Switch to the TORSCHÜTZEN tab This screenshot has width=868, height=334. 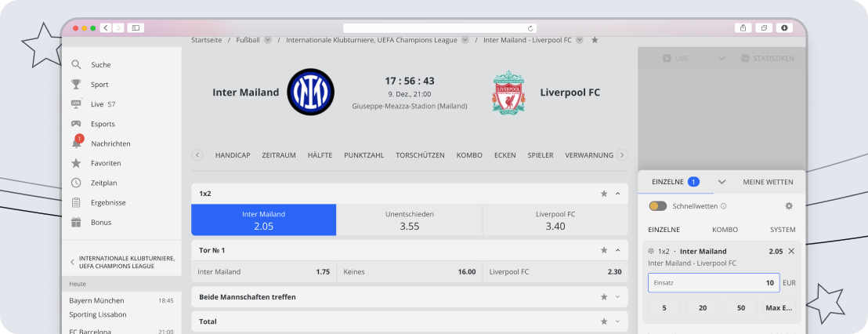tap(420, 155)
